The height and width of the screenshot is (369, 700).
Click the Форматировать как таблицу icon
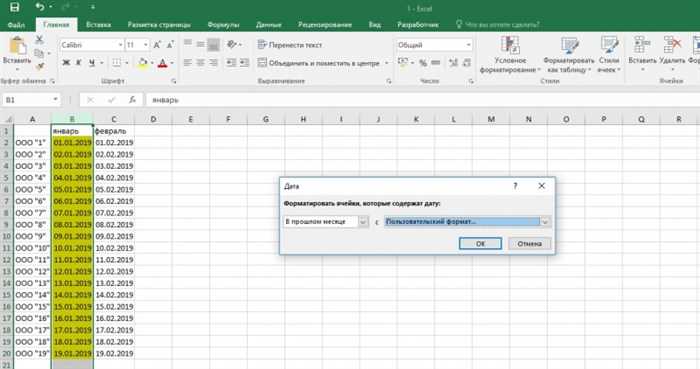click(x=569, y=54)
